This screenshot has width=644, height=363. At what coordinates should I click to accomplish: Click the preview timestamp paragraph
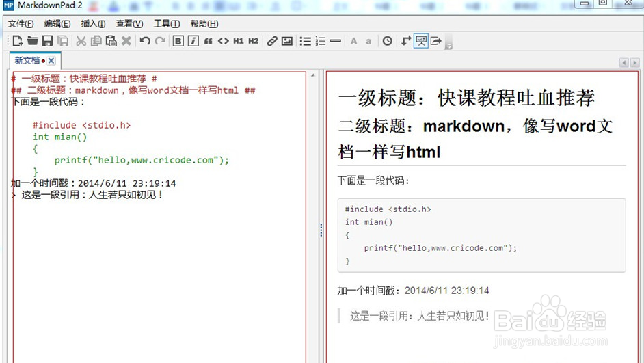point(413,291)
